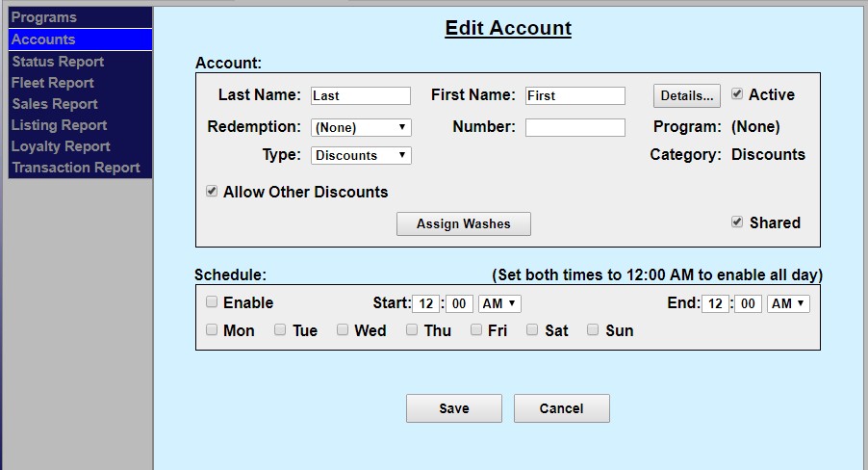The image size is (868, 470).
Task: Select Transaction Report in sidebar
Action: [x=76, y=168]
